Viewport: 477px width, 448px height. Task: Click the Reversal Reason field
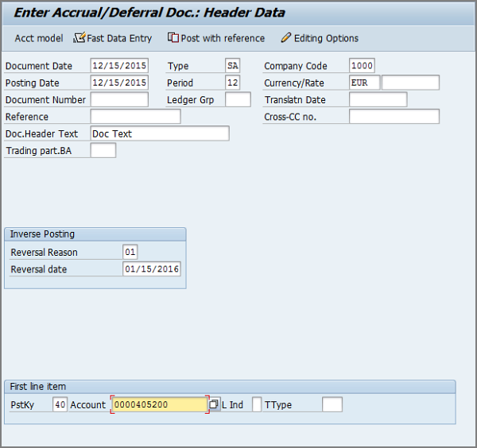130,253
